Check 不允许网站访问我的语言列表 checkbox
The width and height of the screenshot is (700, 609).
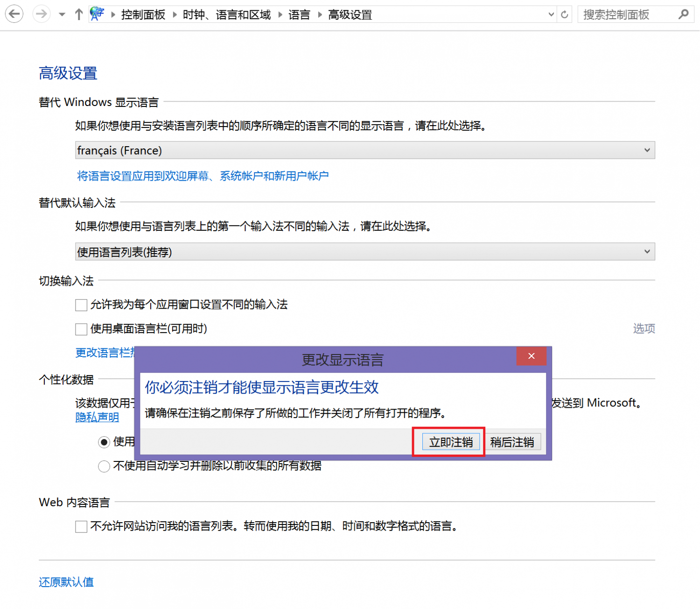click(x=81, y=527)
